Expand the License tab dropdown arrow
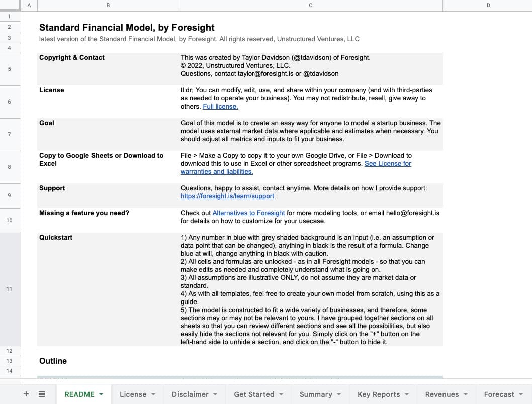532x404 pixels. point(153,394)
